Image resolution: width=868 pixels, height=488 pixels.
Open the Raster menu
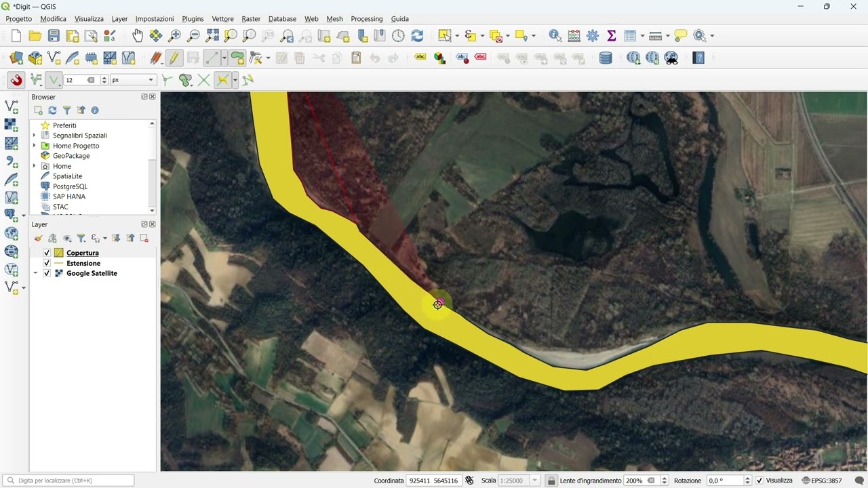251,19
